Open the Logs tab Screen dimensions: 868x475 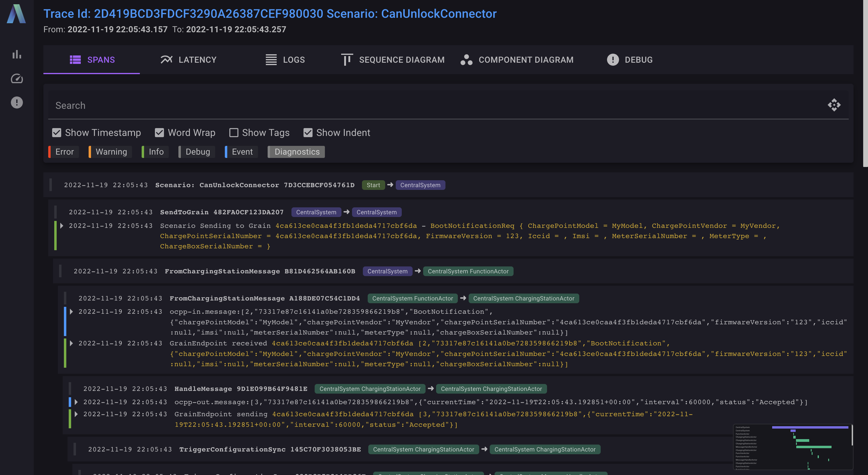pyautogui.click(x=285, y=60)
